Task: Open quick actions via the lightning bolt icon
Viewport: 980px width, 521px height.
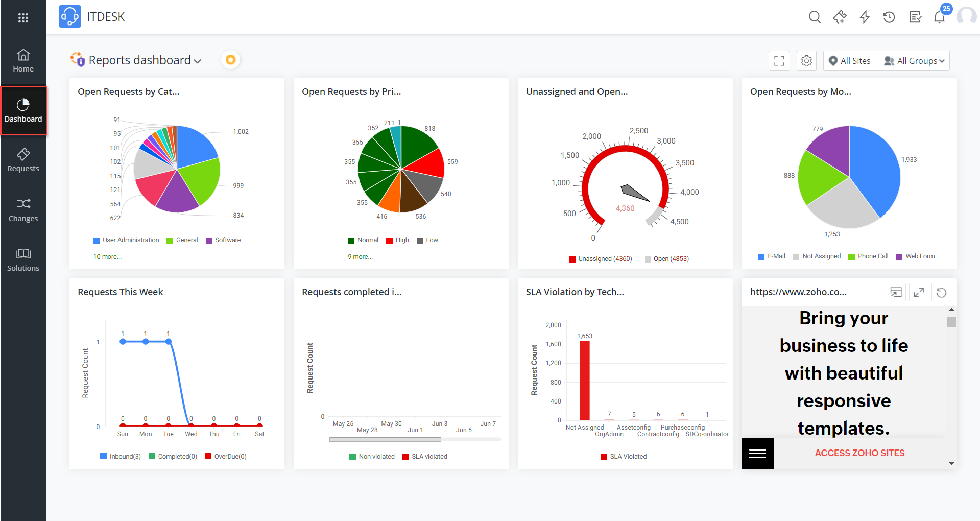Action: [865, 17]
